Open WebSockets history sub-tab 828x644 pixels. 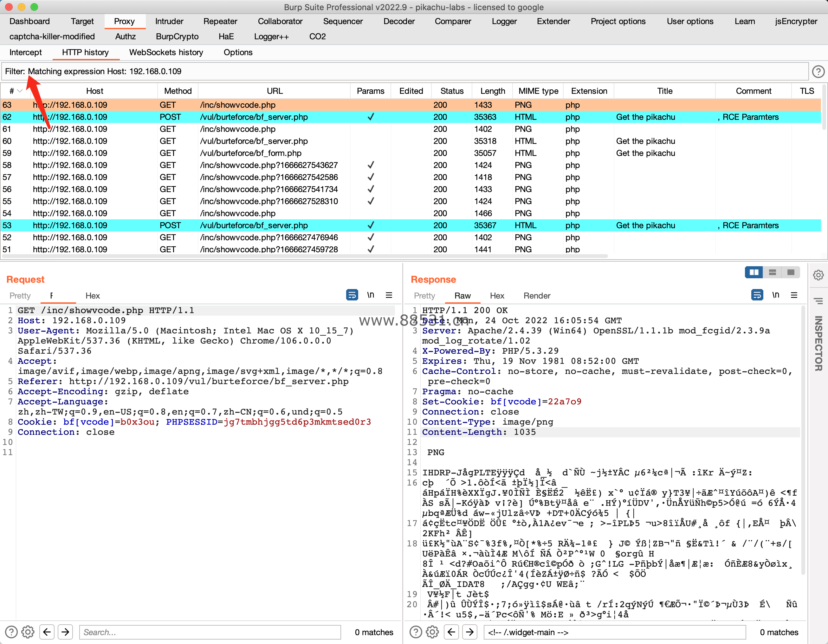(x=166, y=52)
